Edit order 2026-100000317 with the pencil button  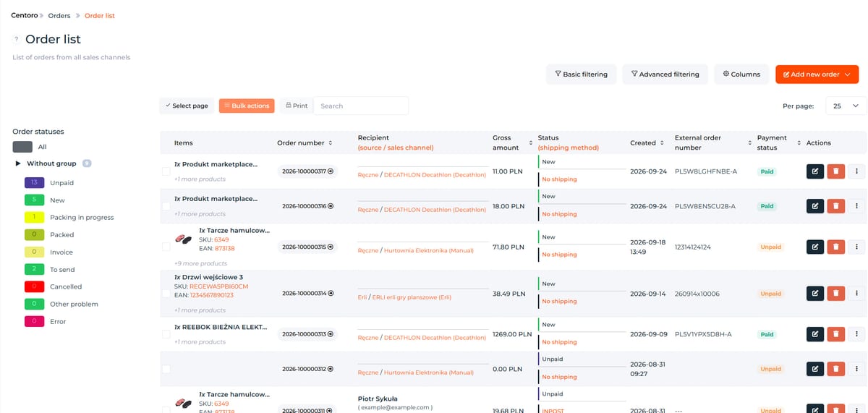click(x=815, y=171)
